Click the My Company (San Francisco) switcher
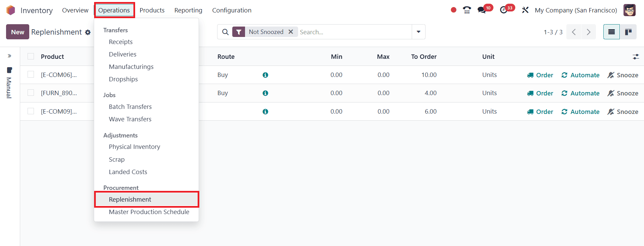This screenshot has width=644, height=246. pyautogui.click(x=576, y=10)
